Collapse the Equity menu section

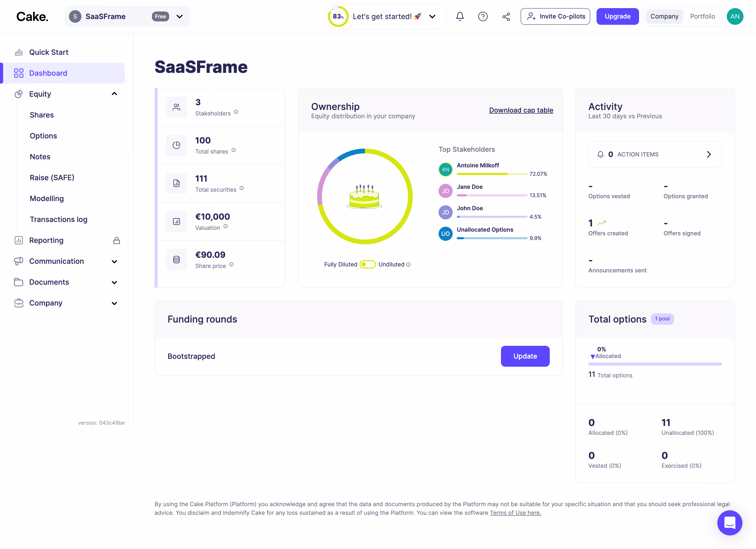tap(114, 94)
